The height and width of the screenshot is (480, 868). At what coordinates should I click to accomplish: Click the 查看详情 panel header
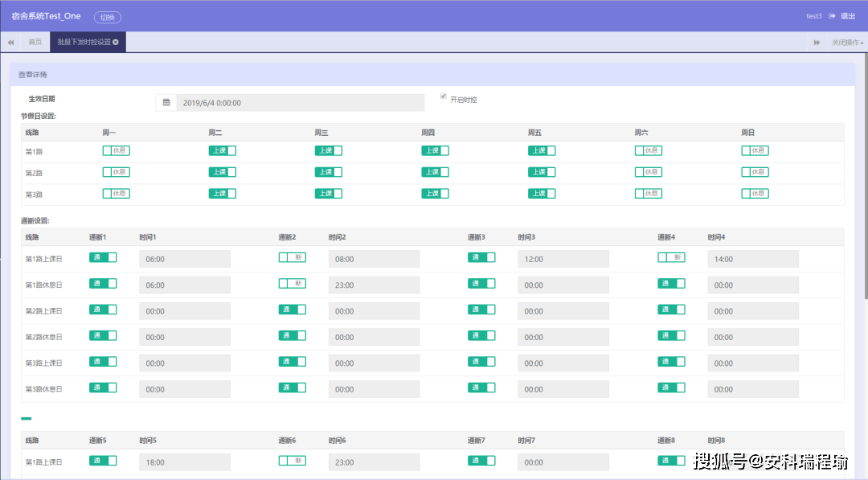[432, 75]
